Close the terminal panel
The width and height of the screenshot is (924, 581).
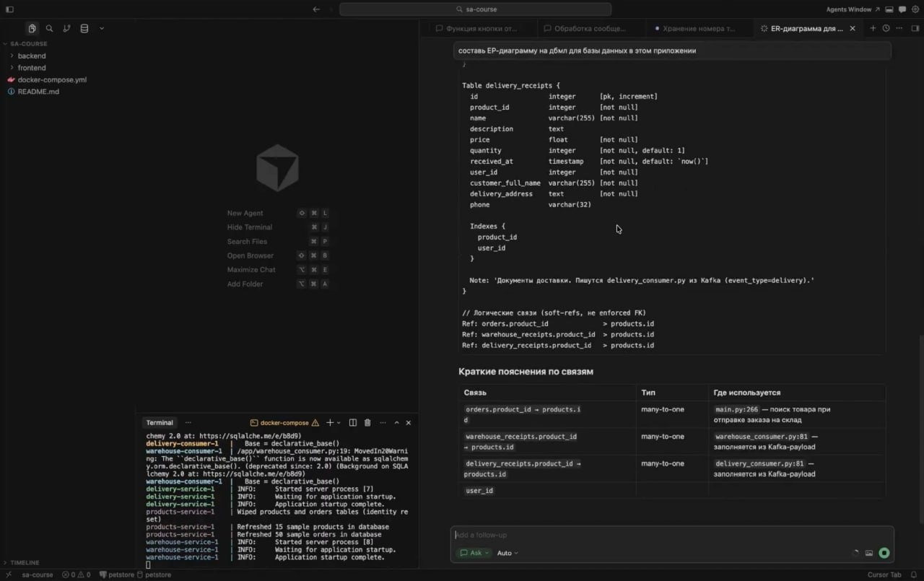[409, 423]
